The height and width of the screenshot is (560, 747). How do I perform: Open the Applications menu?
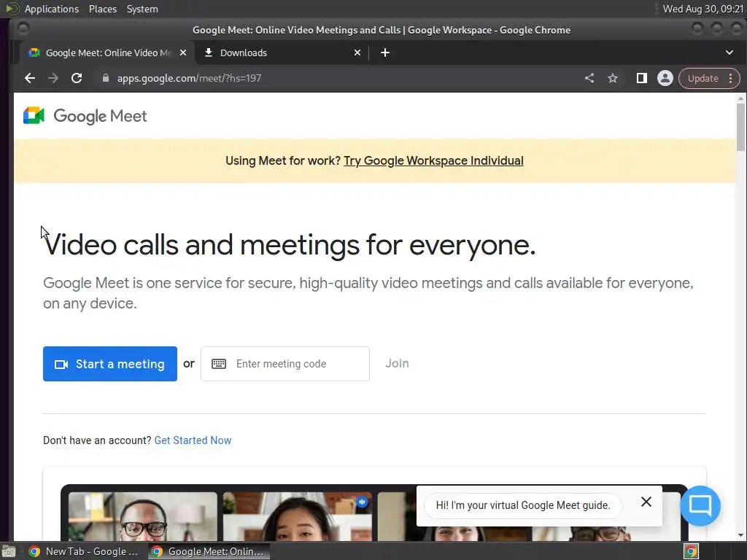52,9
